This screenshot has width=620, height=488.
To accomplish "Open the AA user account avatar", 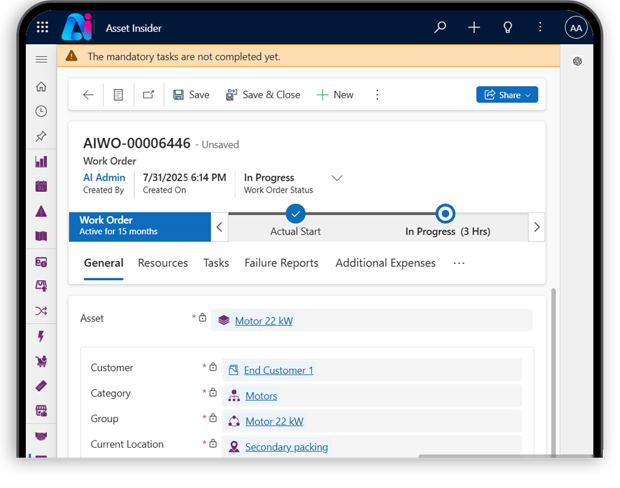I will click(x=576, y=28).
